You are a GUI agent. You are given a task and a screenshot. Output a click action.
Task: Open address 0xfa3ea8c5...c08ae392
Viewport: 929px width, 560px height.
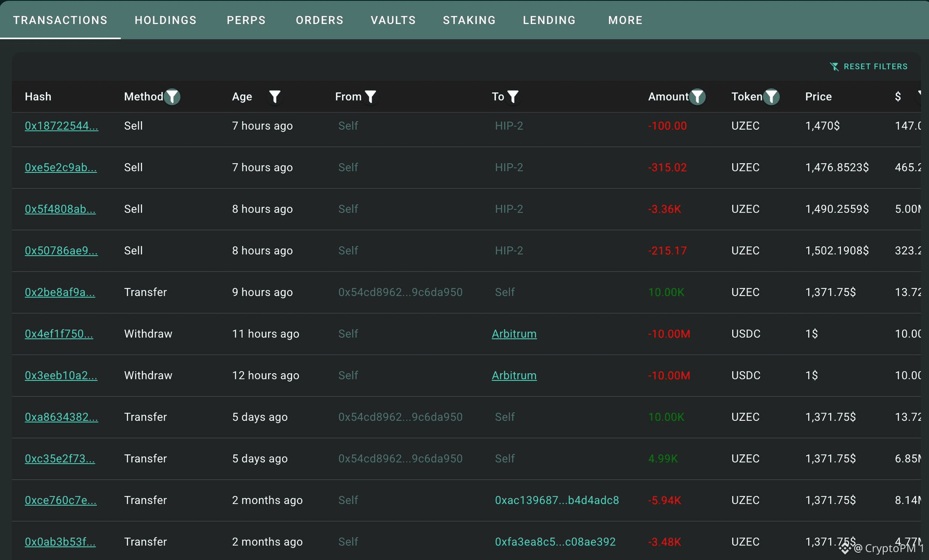(555, 542)
